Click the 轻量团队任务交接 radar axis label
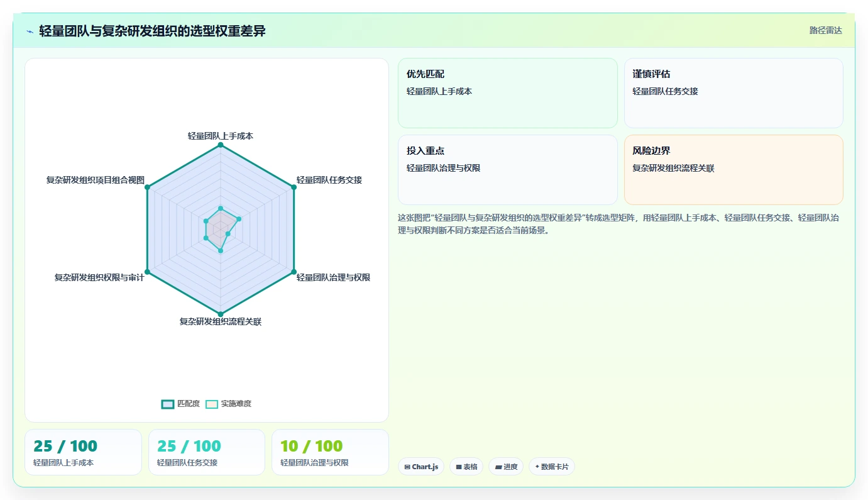This screenshot has width=868, height=500. click(329, 179)
